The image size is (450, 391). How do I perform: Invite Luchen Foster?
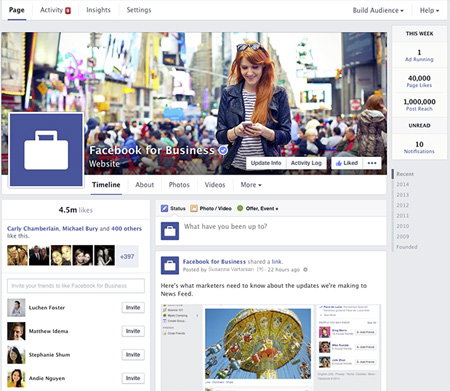pos(133,307)
